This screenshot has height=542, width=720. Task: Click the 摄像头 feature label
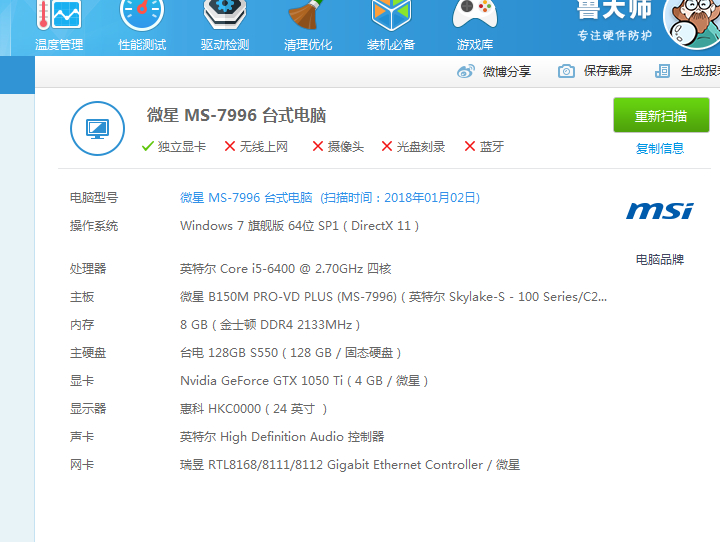point(346,147)
